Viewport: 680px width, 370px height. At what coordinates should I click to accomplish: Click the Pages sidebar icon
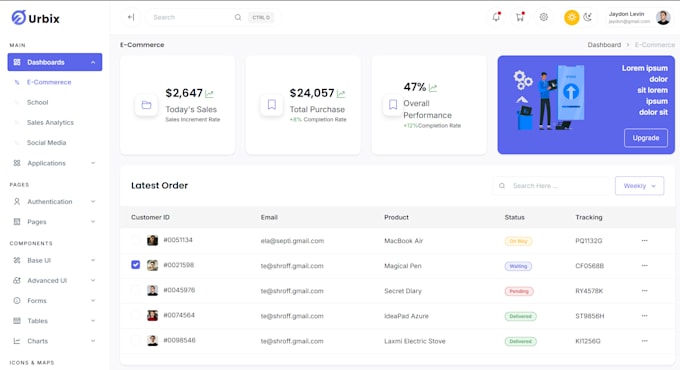coord(17,222)
